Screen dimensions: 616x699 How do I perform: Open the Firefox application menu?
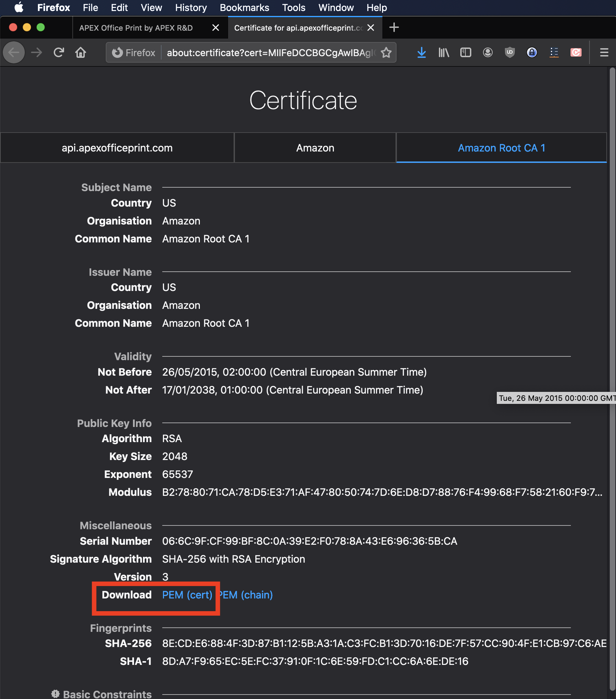(x=53, y=8)
